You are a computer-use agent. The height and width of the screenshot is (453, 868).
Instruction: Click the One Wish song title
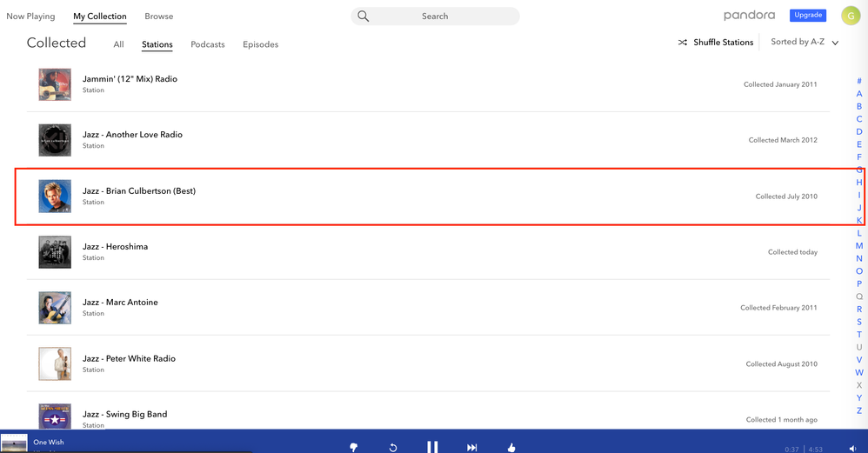(48, 442)
